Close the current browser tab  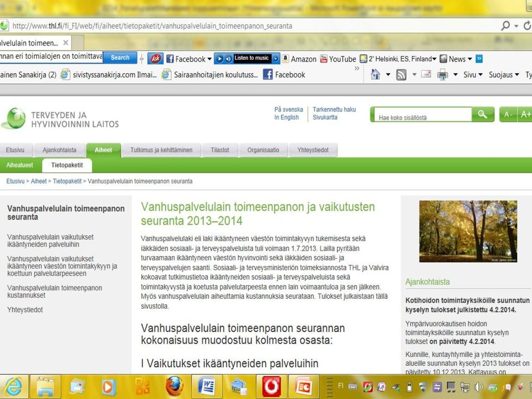point(66,43)
